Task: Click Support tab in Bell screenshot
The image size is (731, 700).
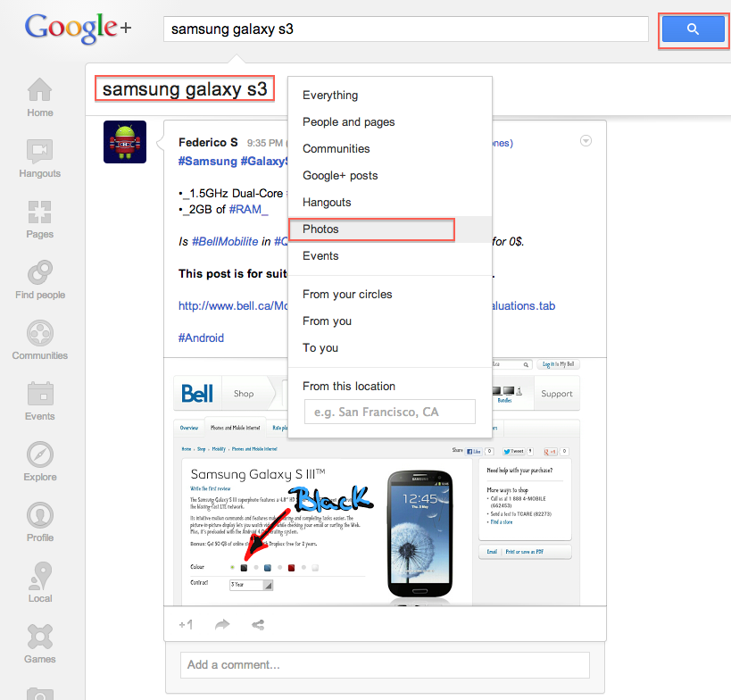Action: point(557,394)
